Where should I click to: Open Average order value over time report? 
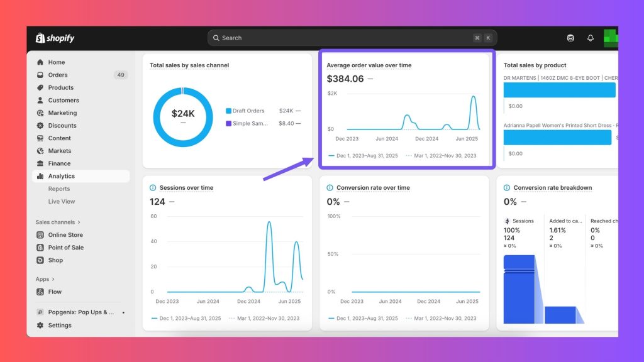(369, 65)
